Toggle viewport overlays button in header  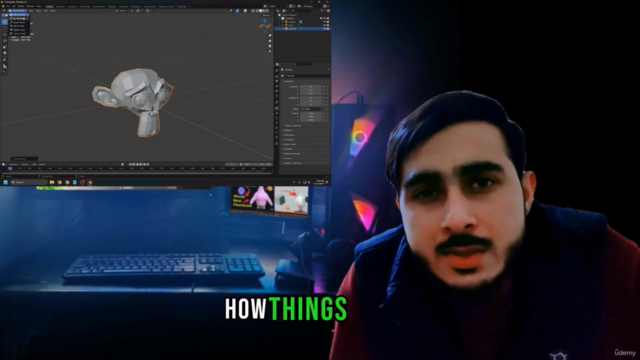click(x=245, y=11)
